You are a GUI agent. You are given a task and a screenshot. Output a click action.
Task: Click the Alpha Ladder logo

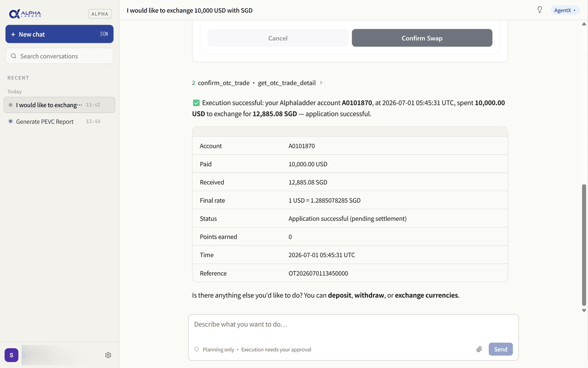pyautogui.click(x=25, y=14)
